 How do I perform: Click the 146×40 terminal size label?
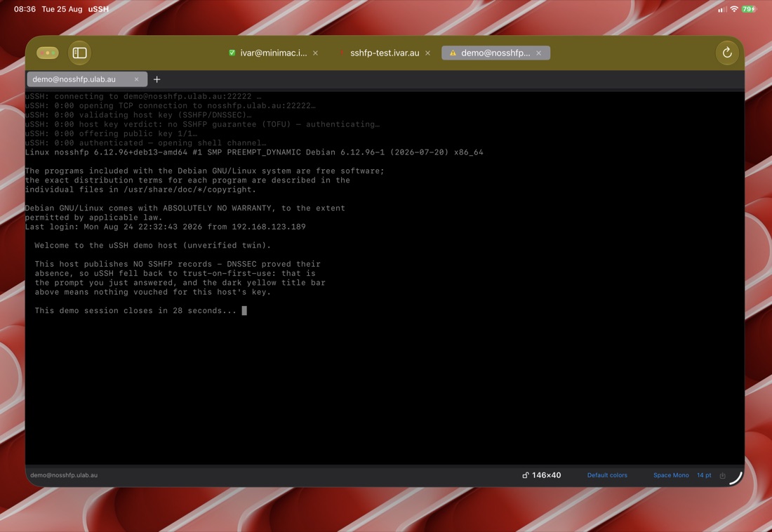[x=547, y=475]
